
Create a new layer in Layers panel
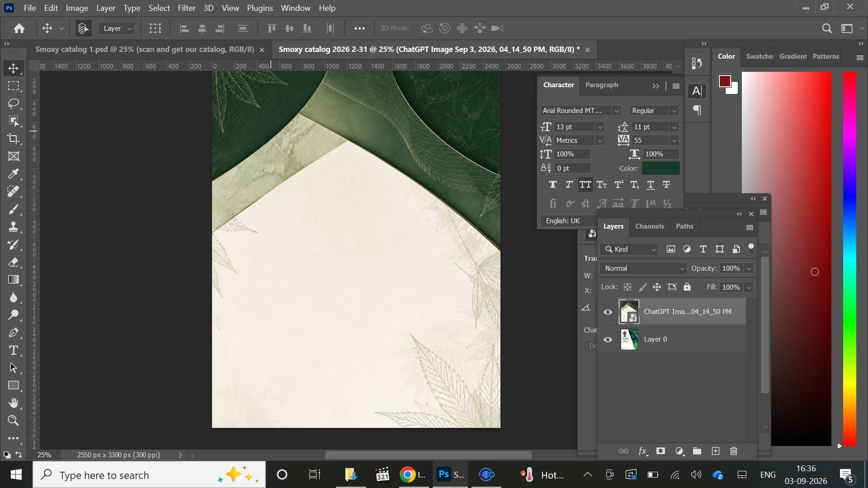[x=715, y=451]
